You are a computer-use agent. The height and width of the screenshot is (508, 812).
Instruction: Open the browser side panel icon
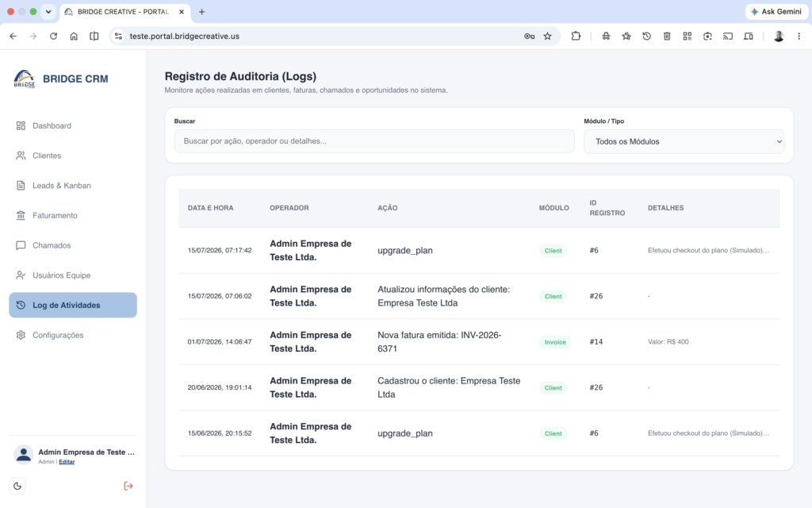tap(94, 37)
